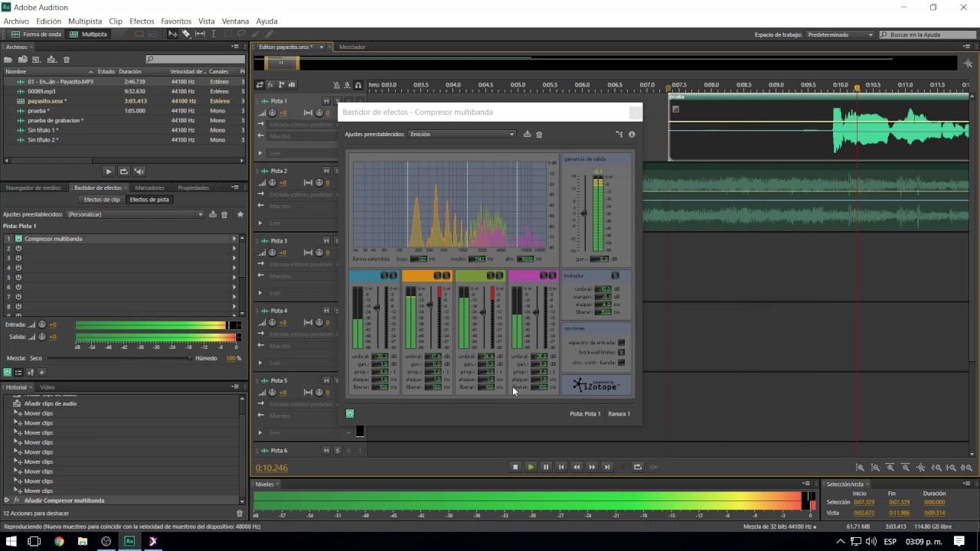Expand the Compresor multibanda slot arrow
This screenshot has width=980, height=551.
[x=234, y=239]
